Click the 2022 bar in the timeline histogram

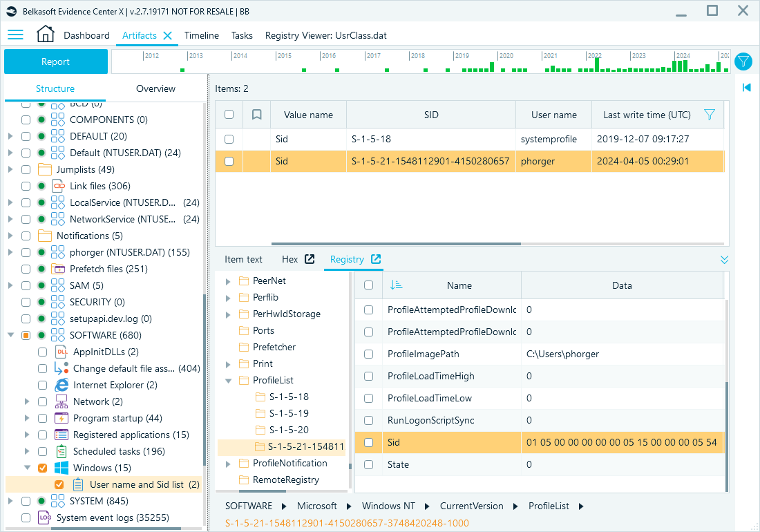597,65
